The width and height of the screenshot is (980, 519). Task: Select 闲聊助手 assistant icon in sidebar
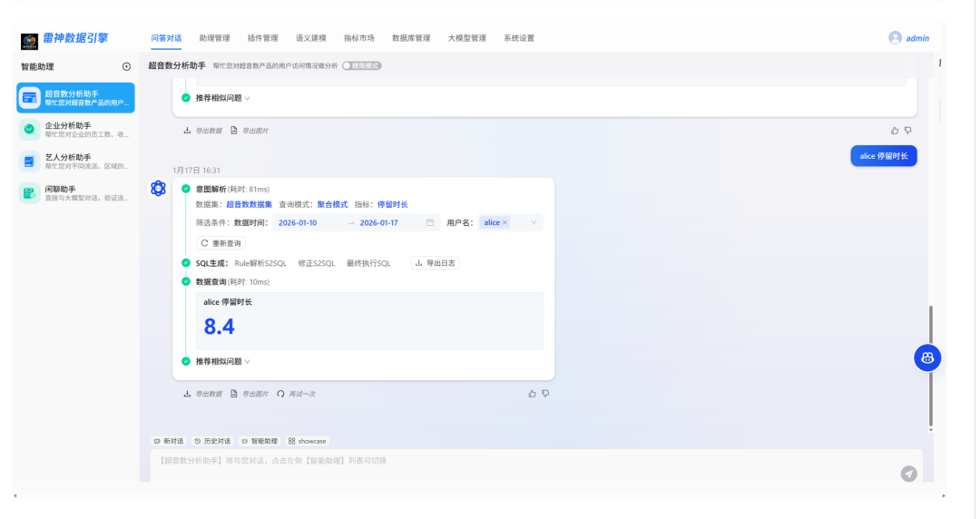pos(29,193)
